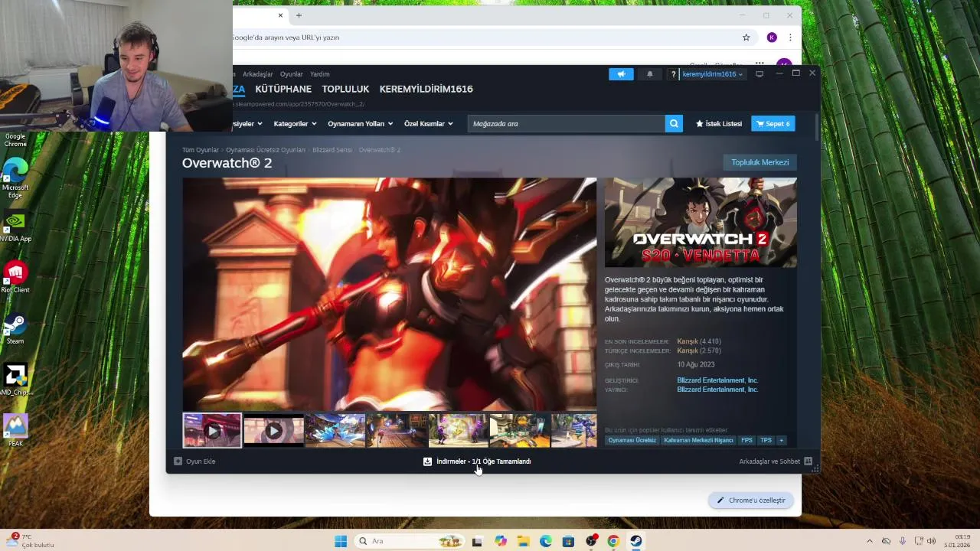Open Chrome three-dot menu
Screen dimensions: 980x551
(x=790, y=37)
